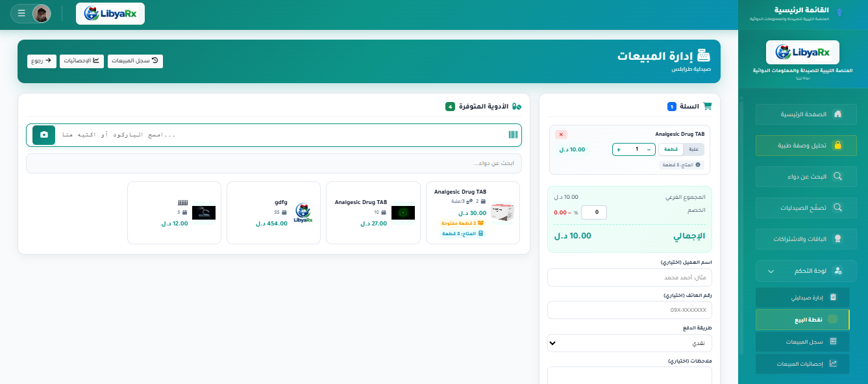Viewport: 868px width, 384px height.
Task: Click the barcode icon in scan field
Action: click(x=513, y=134)
